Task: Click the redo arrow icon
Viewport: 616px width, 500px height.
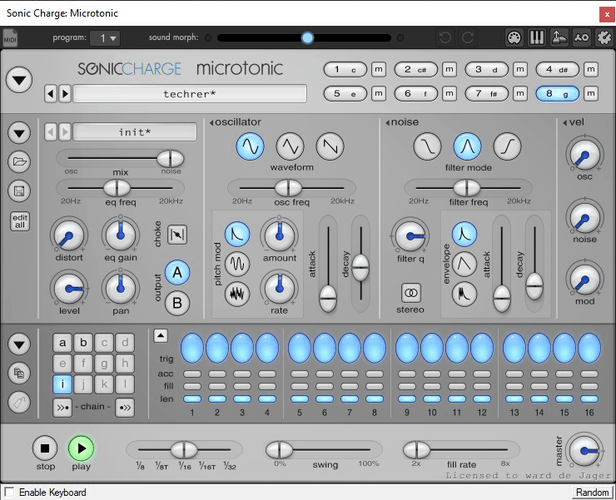Action: click(468, 38)
